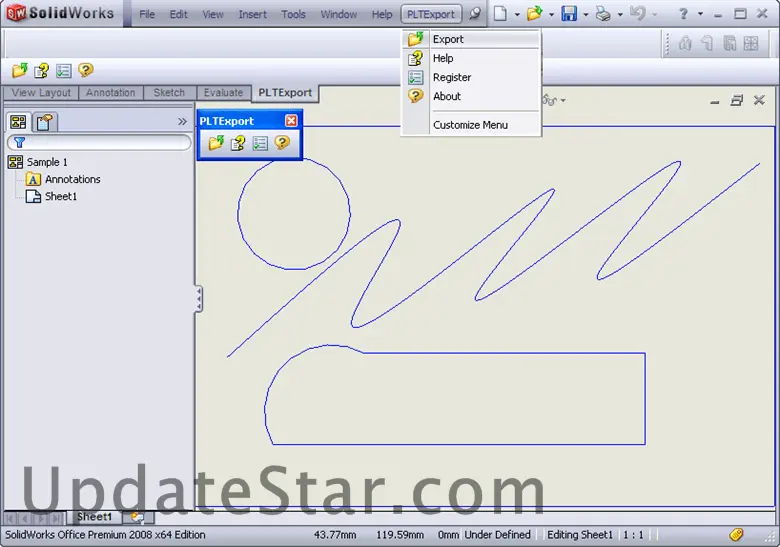Click Register icon in docked PLTExport toolbar
780x547 pixels.
(64, 71)
